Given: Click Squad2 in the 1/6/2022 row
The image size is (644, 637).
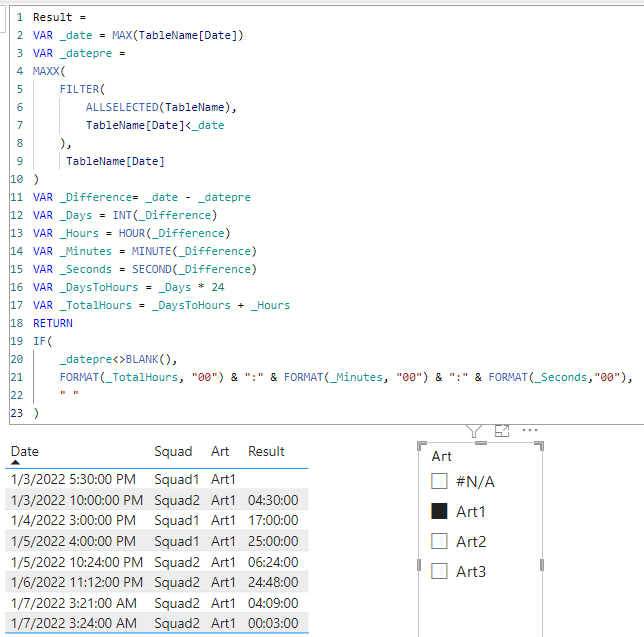Looking at the screenshot, I should coord(177,582).
